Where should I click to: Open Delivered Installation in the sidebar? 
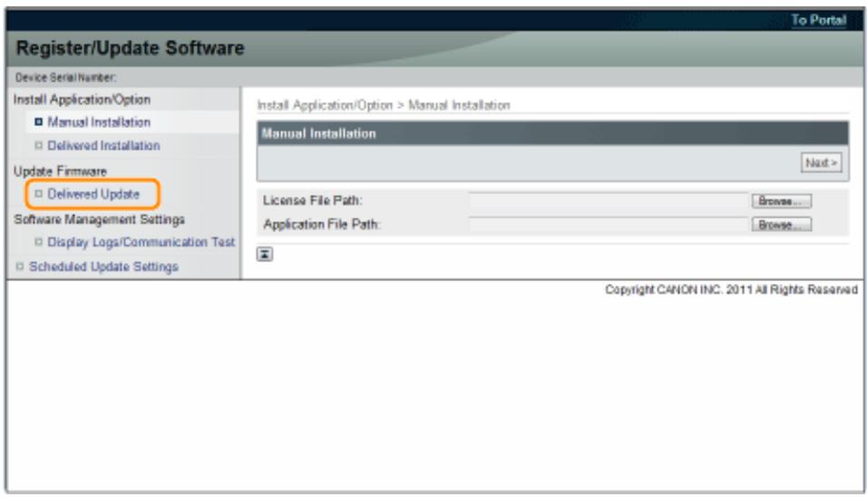pyautogui.click(x=103, y=145)
